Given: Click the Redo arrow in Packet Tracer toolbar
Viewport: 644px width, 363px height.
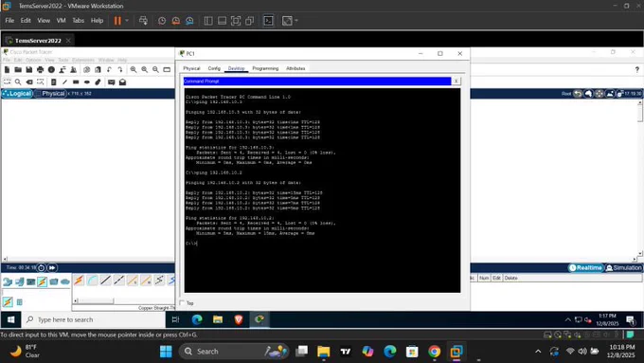Looking at the screenshot, I should pos(120,70).
